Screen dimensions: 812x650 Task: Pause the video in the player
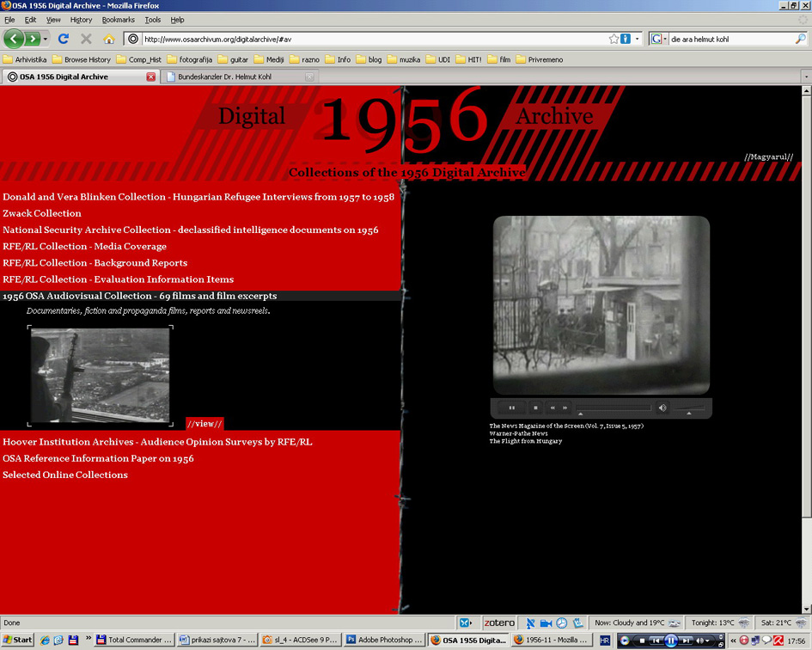[x=512, y=408]
